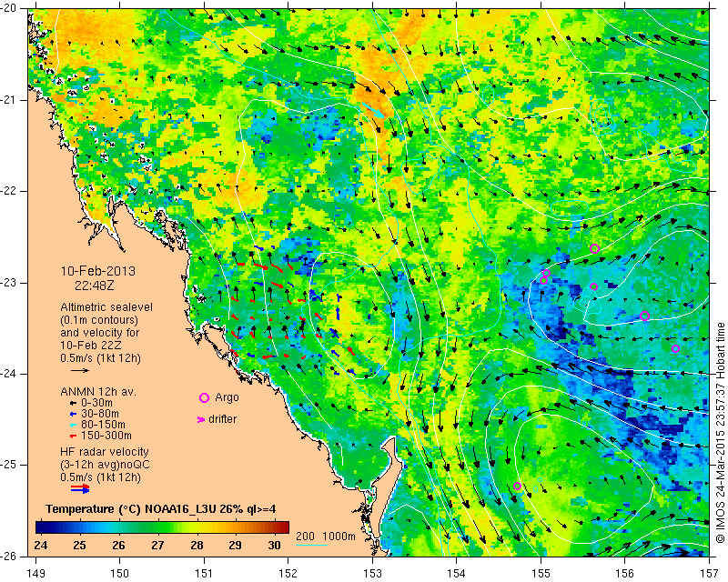
Task: Select Argo float marker near 156.6E 23.7S
Action: [675, 349]
